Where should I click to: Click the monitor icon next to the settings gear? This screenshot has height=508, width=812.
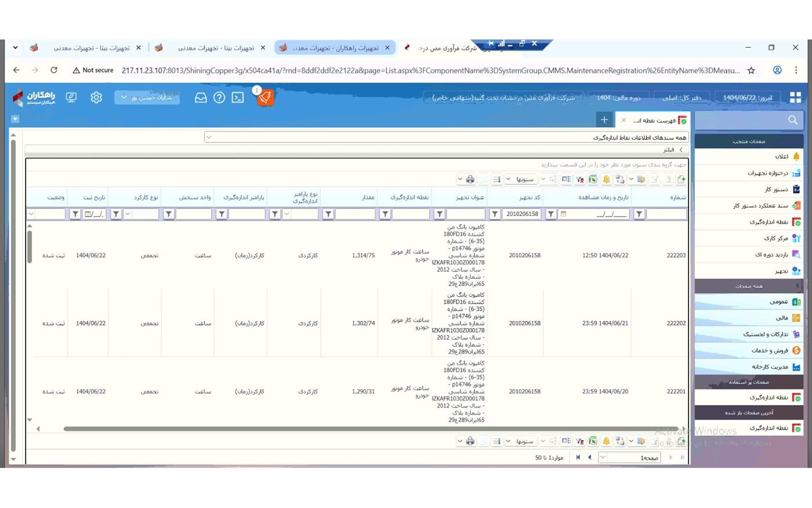point(71,98)
